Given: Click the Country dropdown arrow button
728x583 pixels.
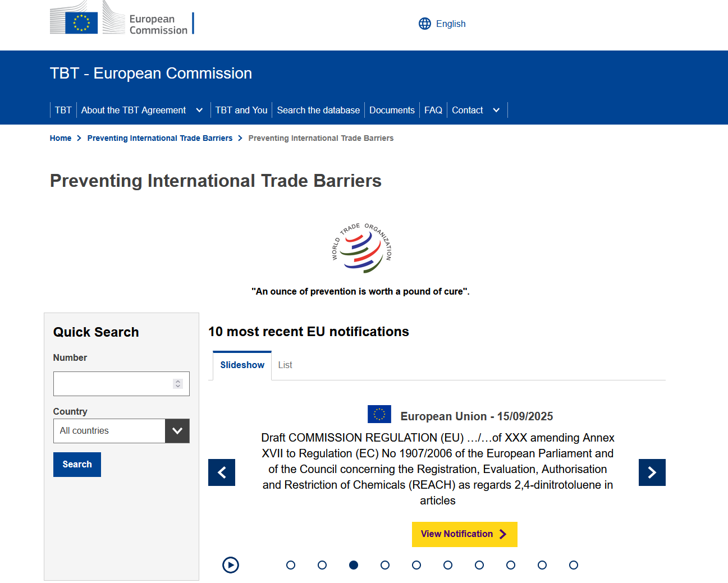Looking at the screenshot, I should (177, 431).
